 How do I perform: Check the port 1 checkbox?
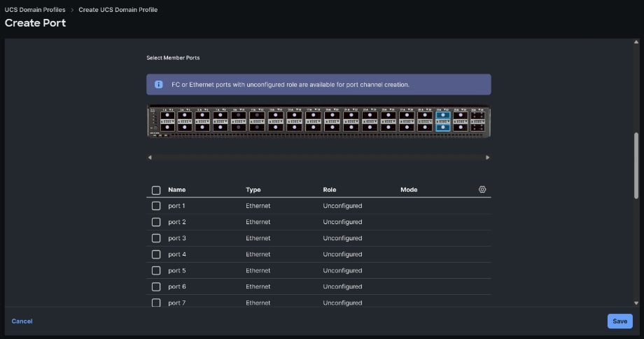(x=156, y=206)
